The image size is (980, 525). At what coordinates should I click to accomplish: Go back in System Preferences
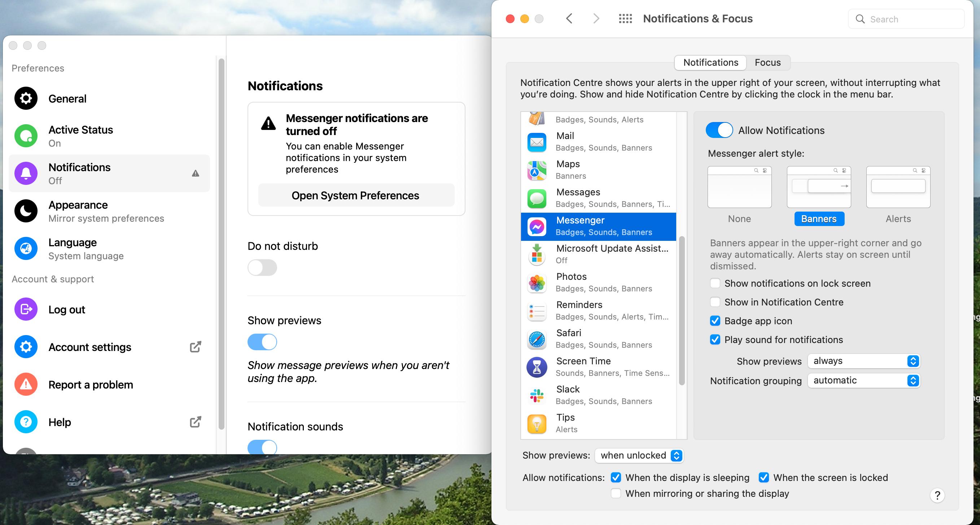coord(569,19)
